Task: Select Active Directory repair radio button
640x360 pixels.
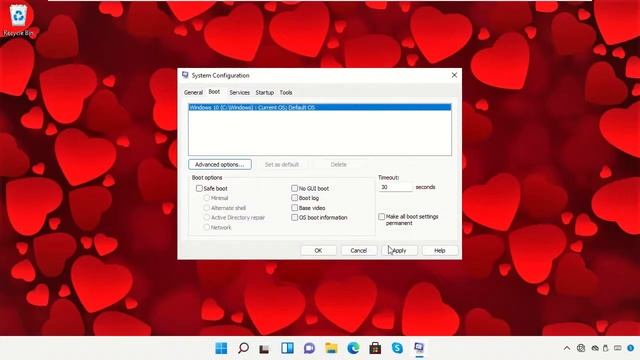Action: (207, 218)
